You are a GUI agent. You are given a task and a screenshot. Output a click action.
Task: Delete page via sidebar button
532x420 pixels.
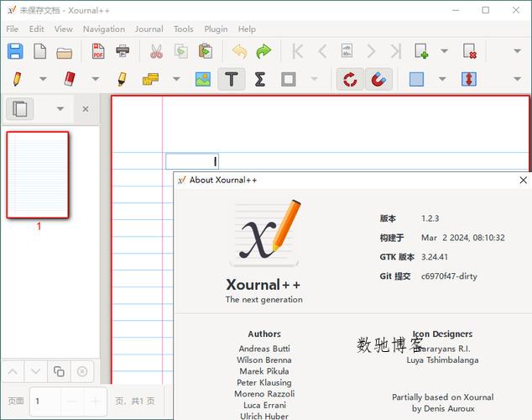click(82, 371)
